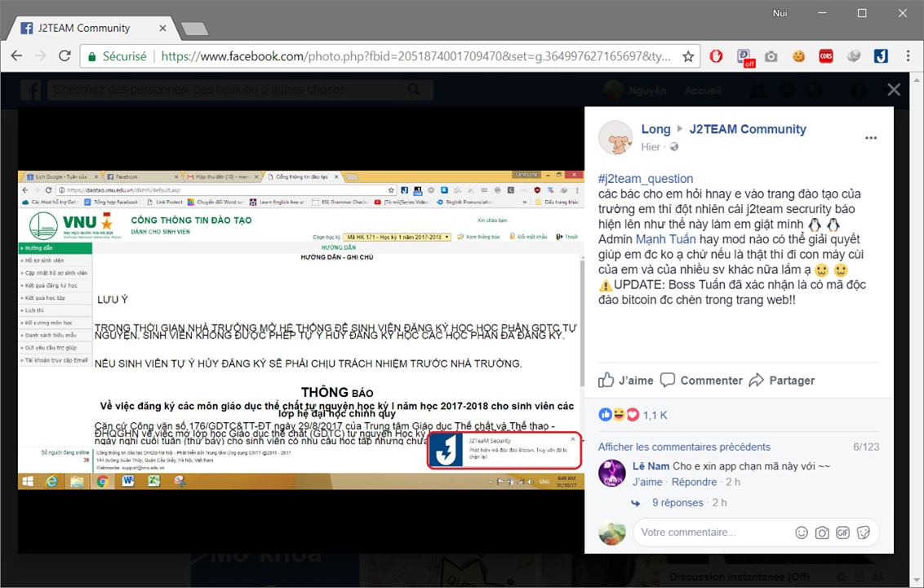Viewport: 924px width, 588px height.
Task: Bookmark this page with the star icon
Action: point(688,56)
